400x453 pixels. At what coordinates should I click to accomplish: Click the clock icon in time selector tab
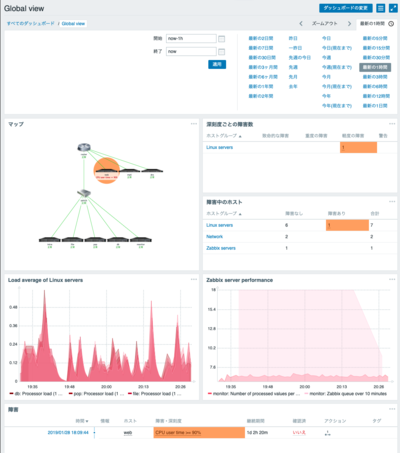click(x=391, y=24)
